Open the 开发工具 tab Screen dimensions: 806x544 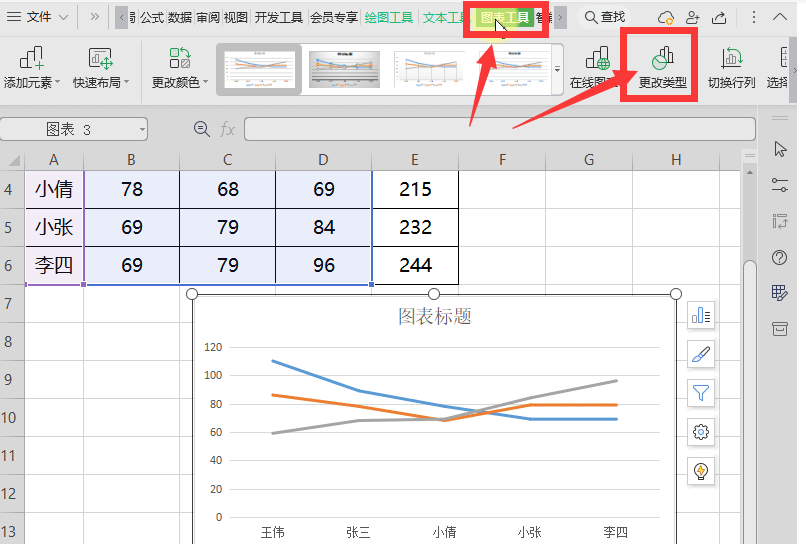[279, 17]
